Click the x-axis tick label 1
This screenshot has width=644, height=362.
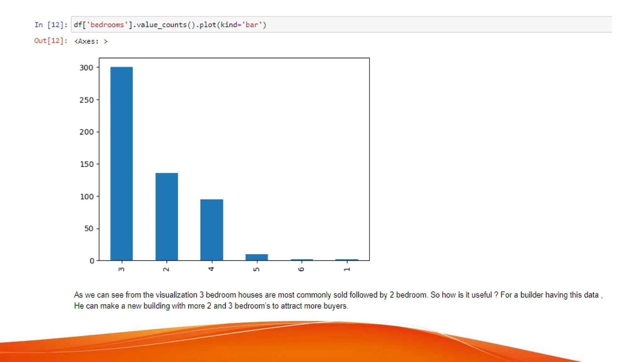click(347, 269)
